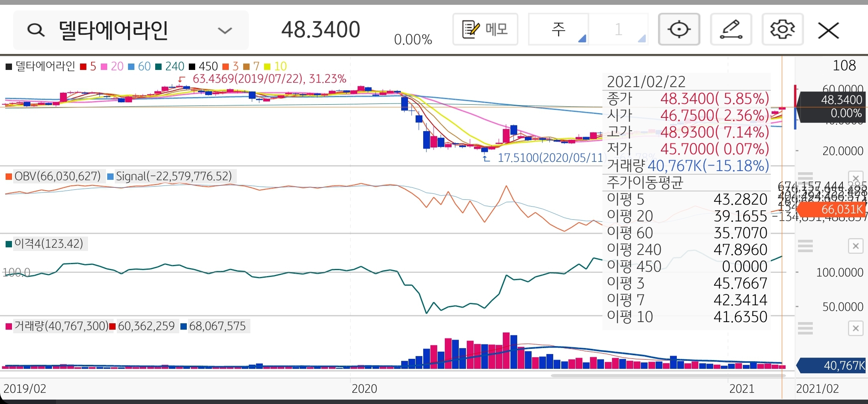Screen dimensions: 868x404
Task: Tap the current price 48.3400 in header
Action: (321, 30)
